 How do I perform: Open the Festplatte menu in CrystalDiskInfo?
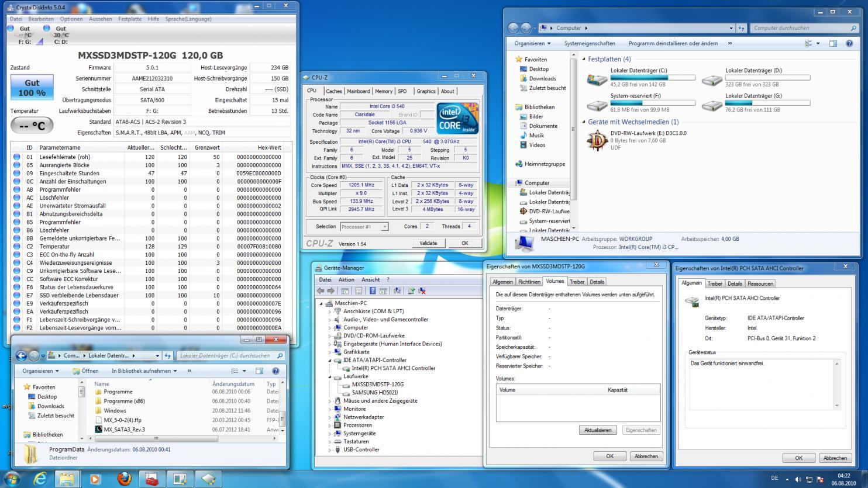130,19
